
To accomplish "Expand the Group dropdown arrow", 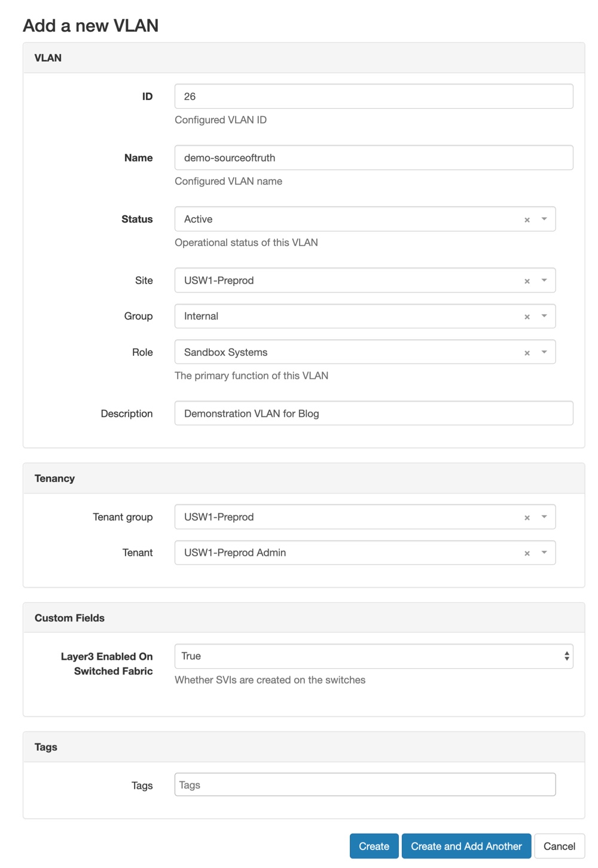I will pos(544,316).
